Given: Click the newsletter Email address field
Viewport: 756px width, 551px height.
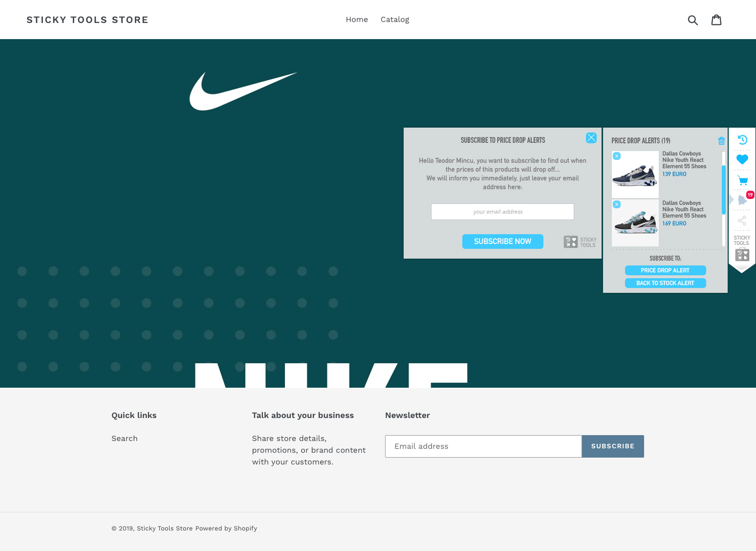Looking at the screenshot, I should pyautogui.click(x=483, y=446).
